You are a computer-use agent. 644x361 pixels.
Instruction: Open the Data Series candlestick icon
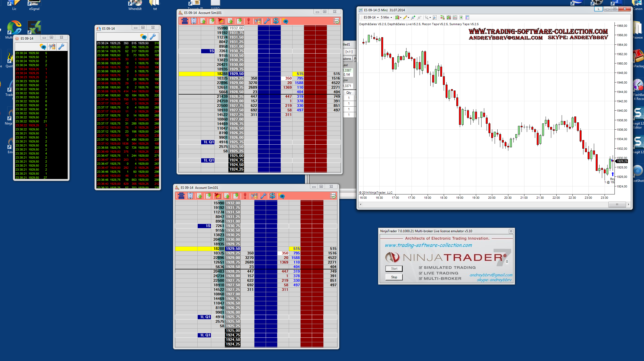coord(449,17)
